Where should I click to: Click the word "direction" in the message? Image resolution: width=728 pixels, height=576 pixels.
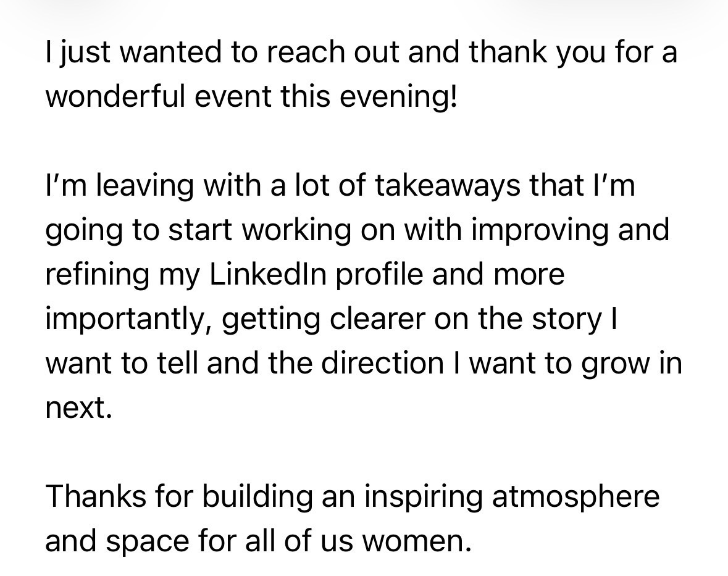pos(383,364)
